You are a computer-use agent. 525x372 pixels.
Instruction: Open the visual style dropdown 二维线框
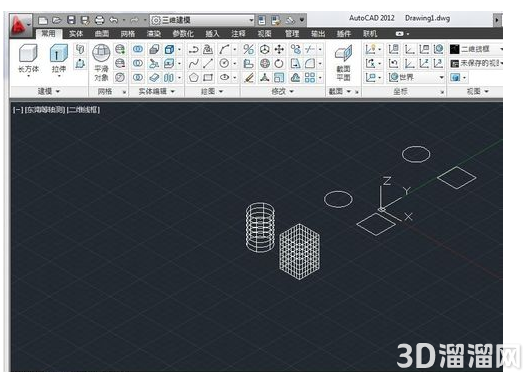(476, 49)
